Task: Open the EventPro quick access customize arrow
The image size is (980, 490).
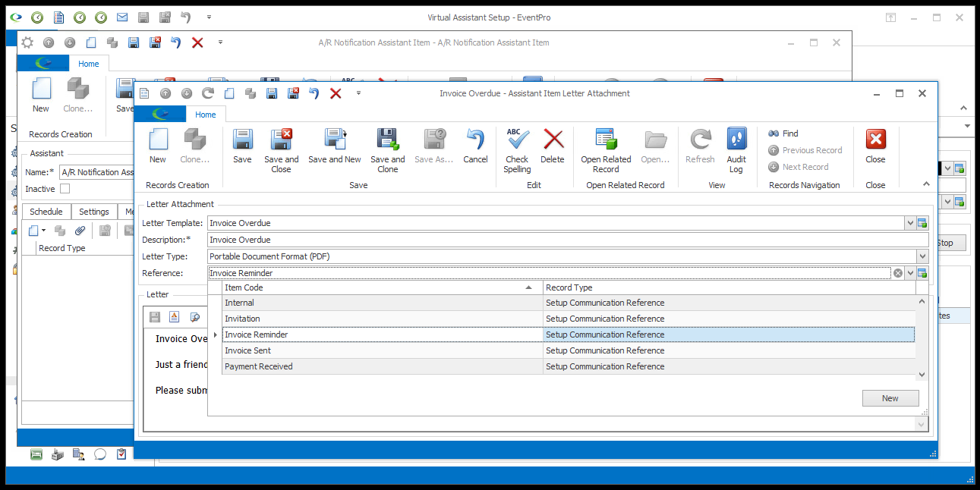Action: (x=209, y=17)
